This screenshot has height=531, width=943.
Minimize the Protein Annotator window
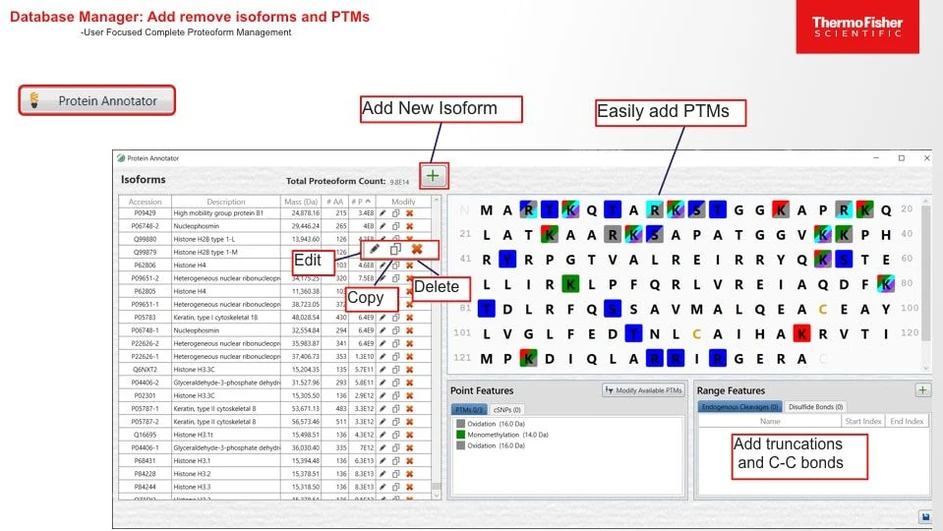(x=876, y=158)
